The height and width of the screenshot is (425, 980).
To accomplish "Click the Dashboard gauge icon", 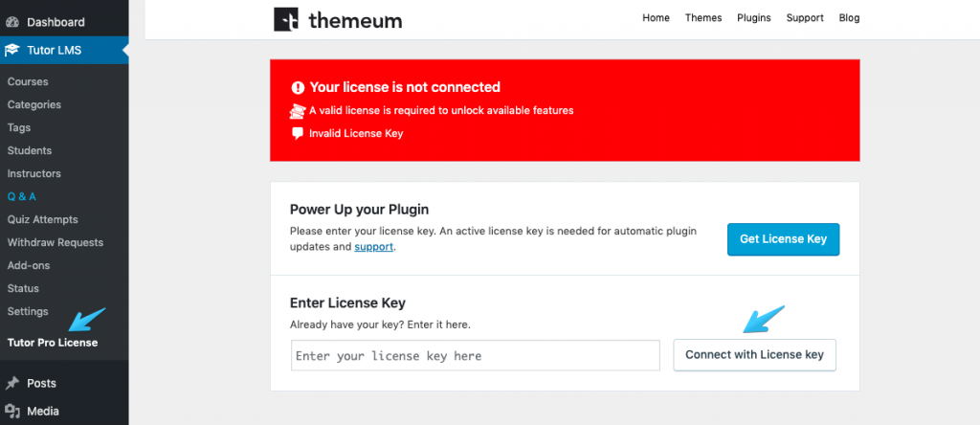I will pyautogui.click(x=11, y=23).
